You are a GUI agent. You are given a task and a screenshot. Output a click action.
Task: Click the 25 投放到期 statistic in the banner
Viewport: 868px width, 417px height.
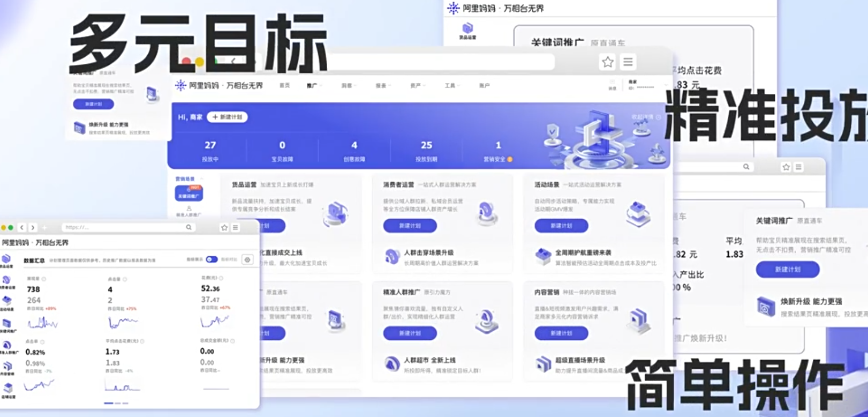(x=426, y=151)
